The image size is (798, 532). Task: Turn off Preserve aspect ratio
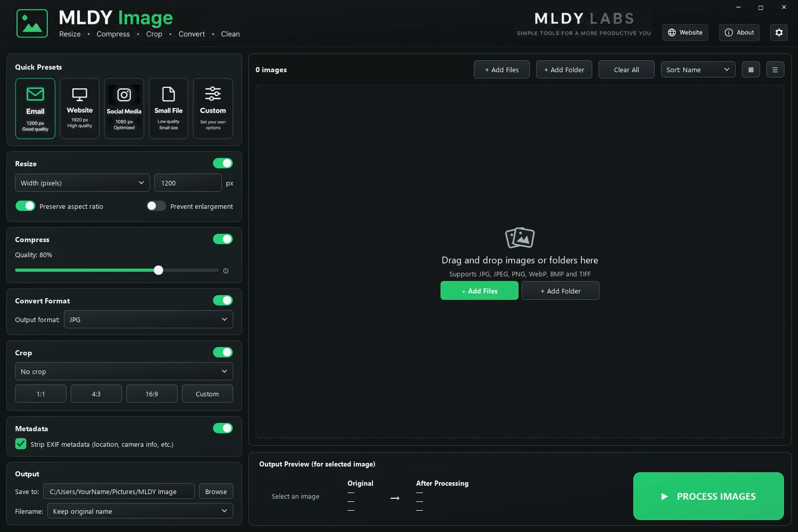[25, 206]
